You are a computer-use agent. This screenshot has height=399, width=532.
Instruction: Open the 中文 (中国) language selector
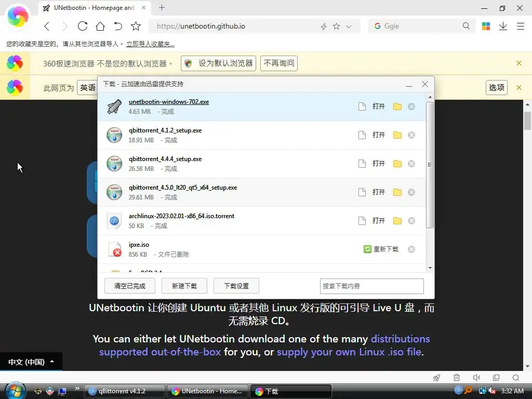click(x=31, y=362)
